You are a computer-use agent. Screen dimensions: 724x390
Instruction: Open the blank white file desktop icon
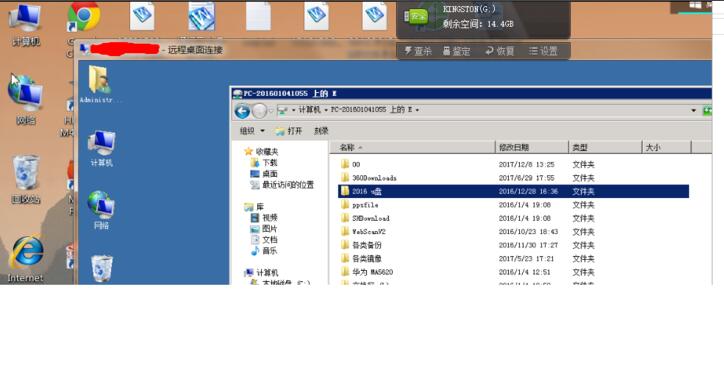[259, 17]
